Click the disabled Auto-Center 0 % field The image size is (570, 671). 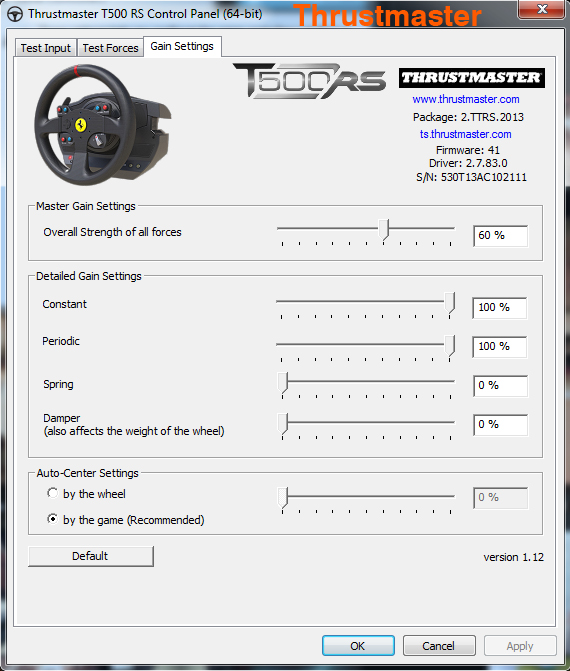click(500, 498)
